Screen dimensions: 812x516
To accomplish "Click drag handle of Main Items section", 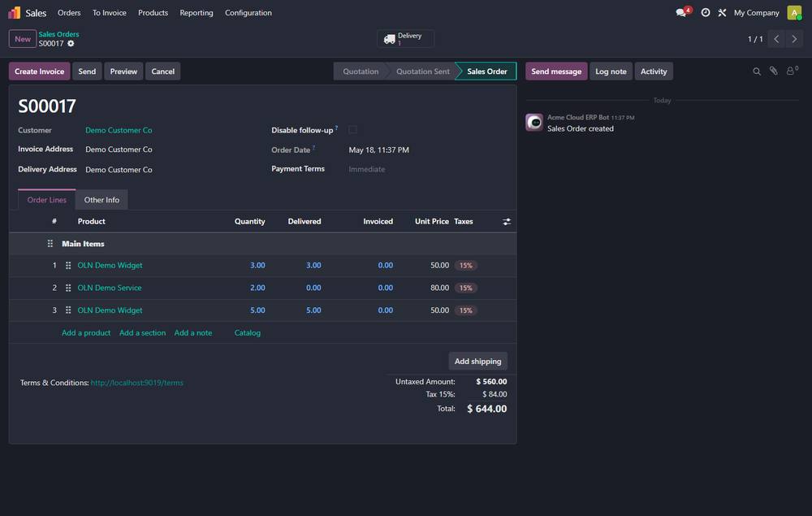I will pos(50,244).
